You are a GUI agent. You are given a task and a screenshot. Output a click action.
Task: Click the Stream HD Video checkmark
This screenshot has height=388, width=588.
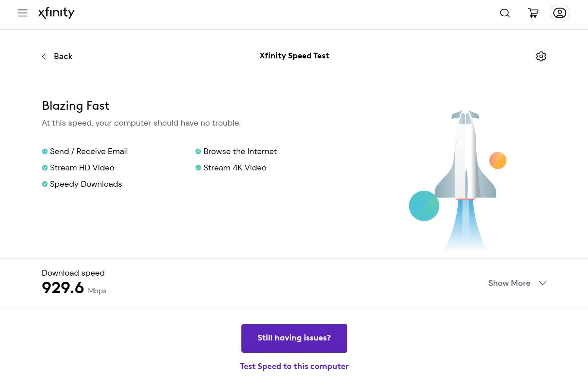[x=45, y=168]
